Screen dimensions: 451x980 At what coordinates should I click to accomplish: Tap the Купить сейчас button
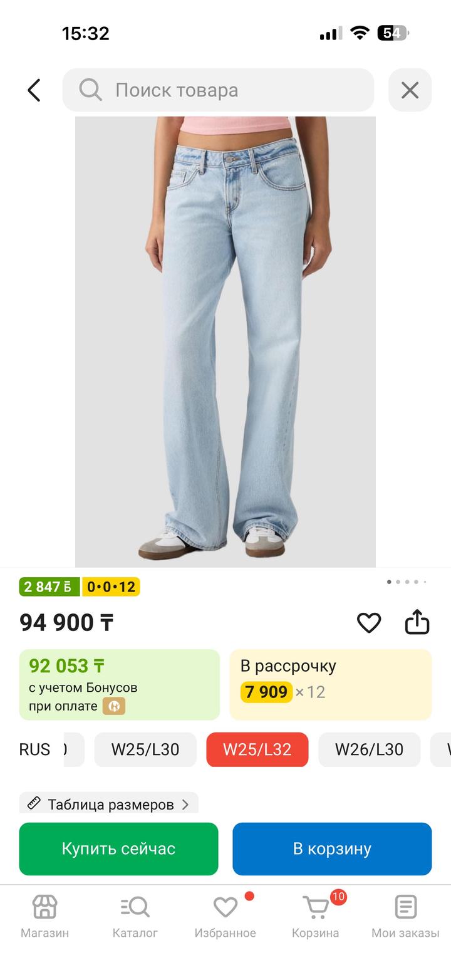point(118,848)
